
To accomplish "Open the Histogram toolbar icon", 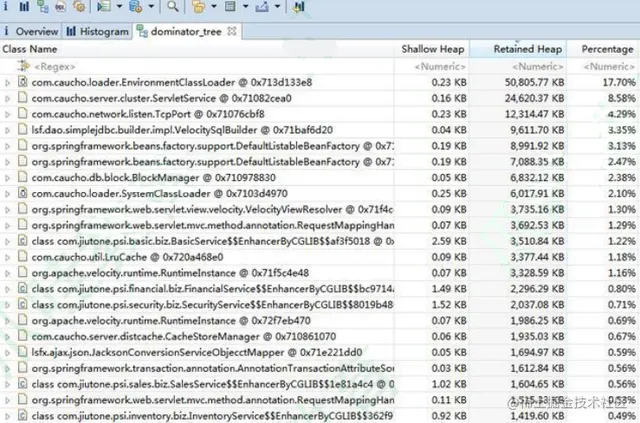I will coord(24,7).
